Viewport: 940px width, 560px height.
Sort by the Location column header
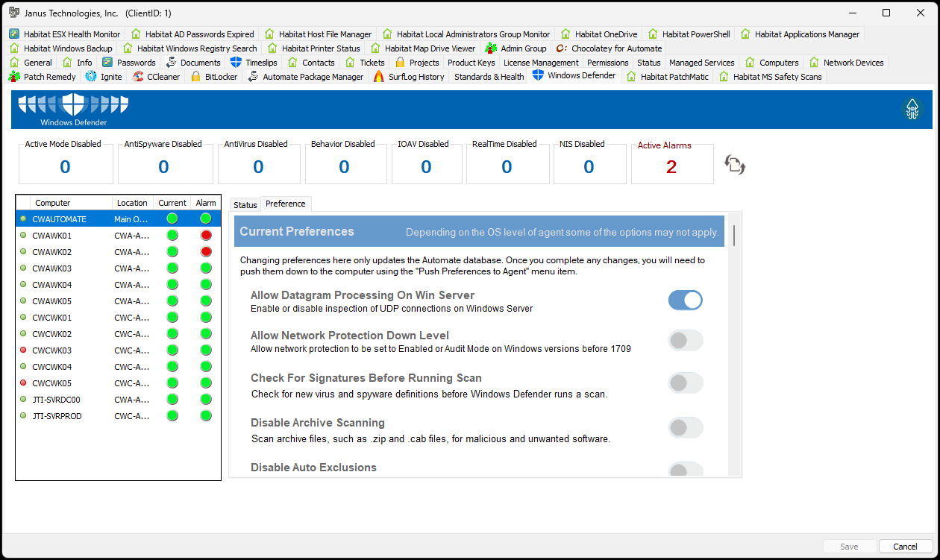click(132, 203)
